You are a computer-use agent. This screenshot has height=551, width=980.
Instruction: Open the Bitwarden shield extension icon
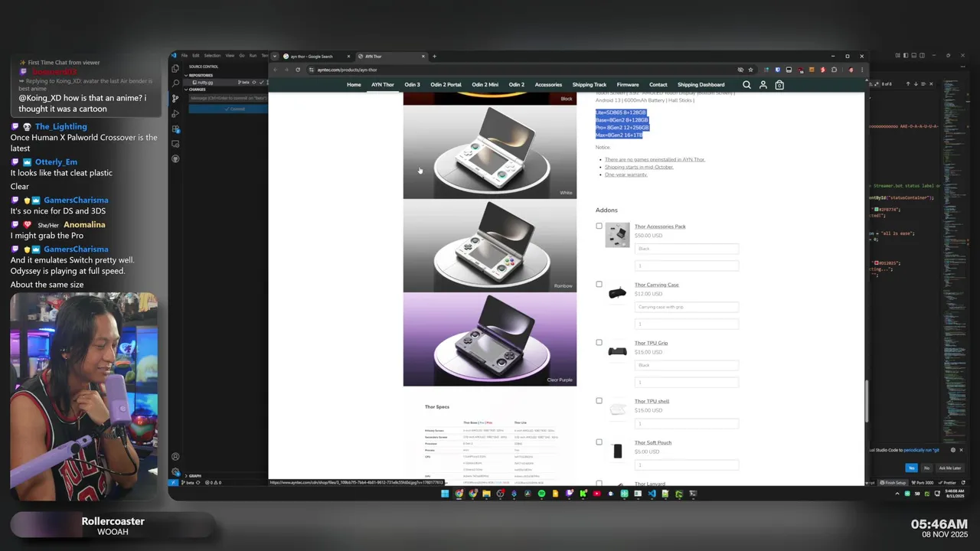pos(777,70)
